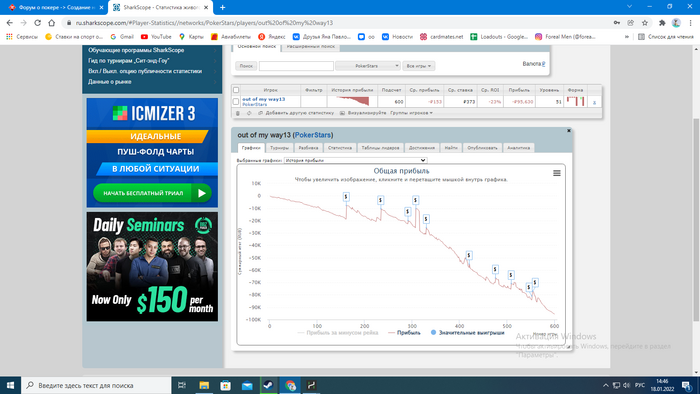700x394 pixels.
Task: Switch to the Расширенный поиск tab
Action: [311, 47]
